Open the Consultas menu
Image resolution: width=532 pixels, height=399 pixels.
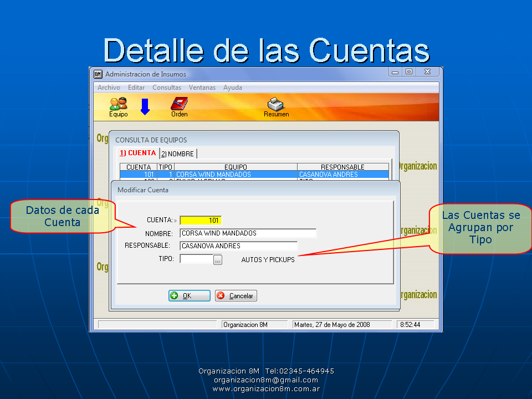(x=167, y=88)
